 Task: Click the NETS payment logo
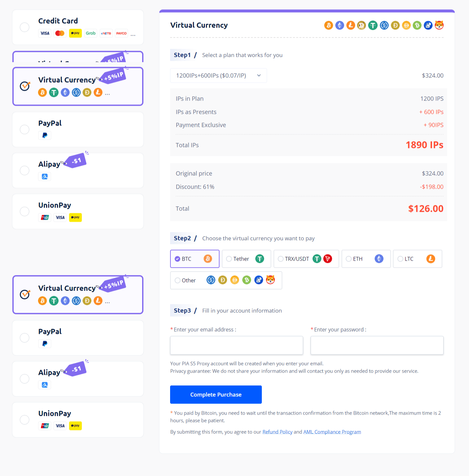pyautogui.click(x=106, y=33)
